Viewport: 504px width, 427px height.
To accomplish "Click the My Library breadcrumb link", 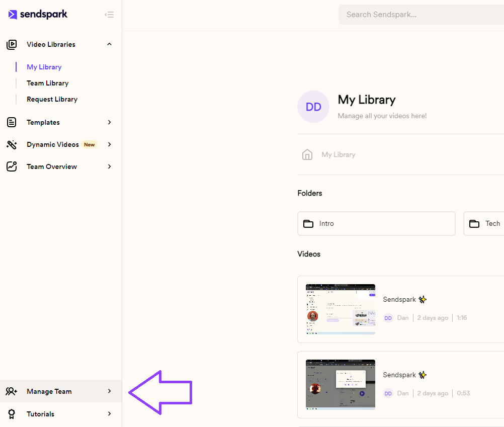I will coord(339,155).
